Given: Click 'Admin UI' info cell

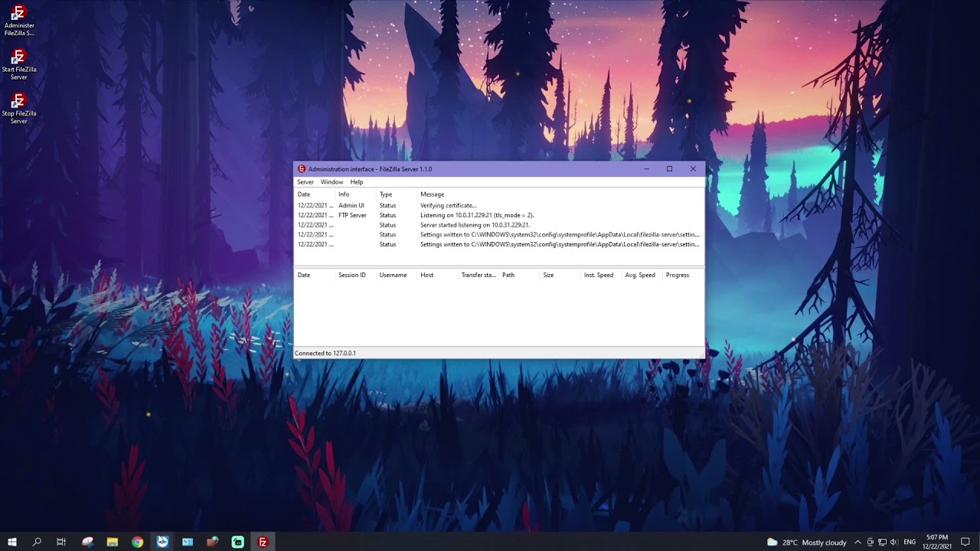Looking at the screenshot, I should point(351,206).
